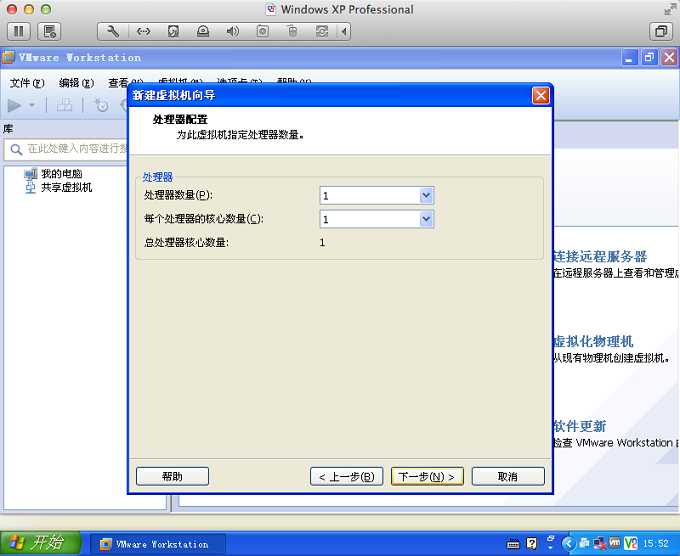
Task: Click the green play power-on icon
Action: point(14,105)
